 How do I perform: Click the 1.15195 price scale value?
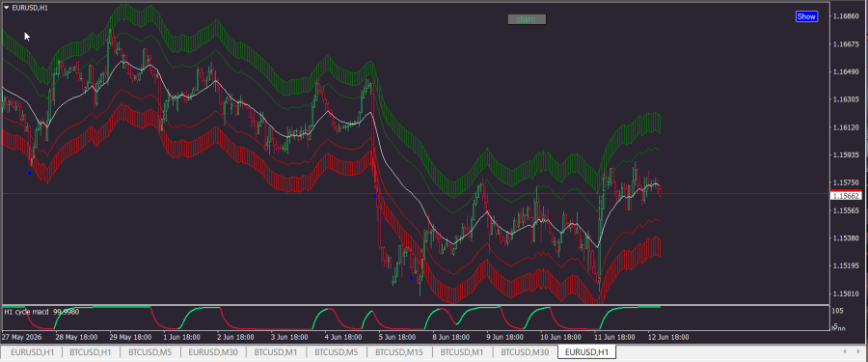pyautogui.click(x=846, y=266)
